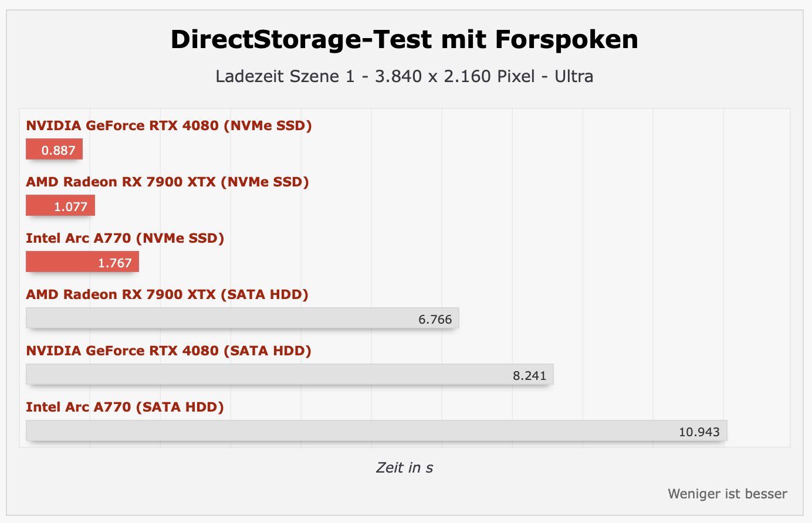
Task: Select the gray 6.766 SATA HDD bar
Action: pos(242,318)
